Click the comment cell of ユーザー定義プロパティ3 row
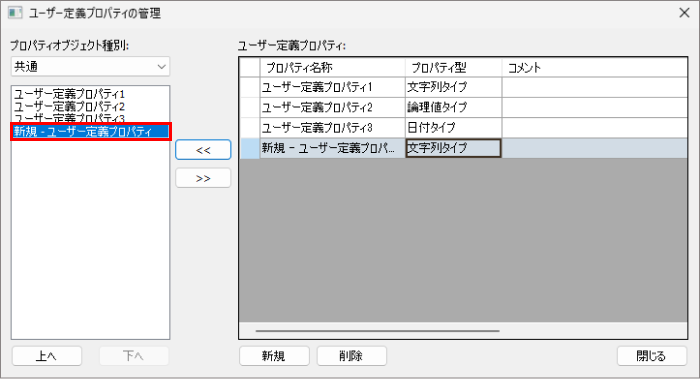This screenshot has width=700, height=379. (x=595, y=128)
